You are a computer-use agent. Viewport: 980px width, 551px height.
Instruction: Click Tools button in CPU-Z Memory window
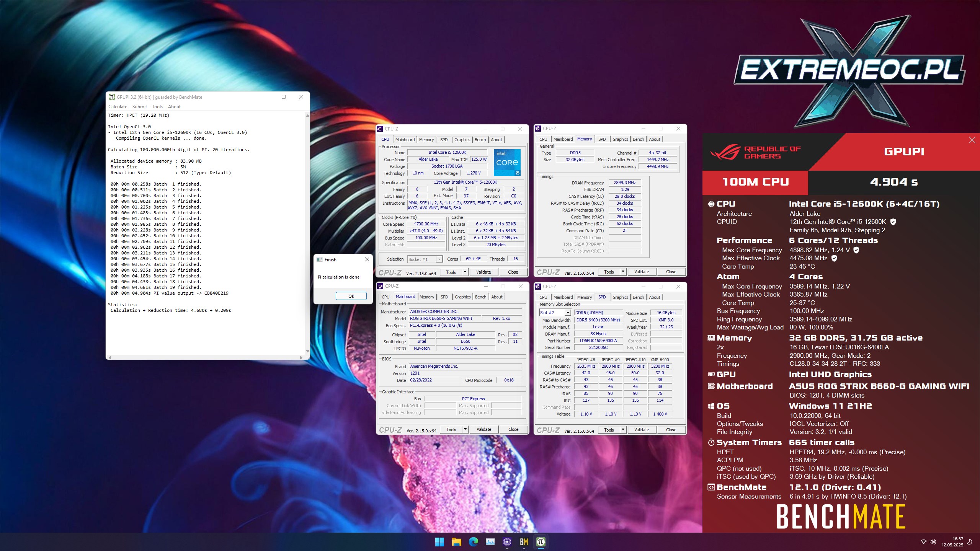click(609, 272)
